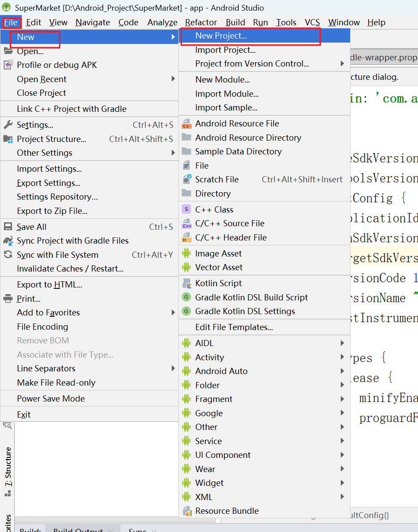The width and height of the screenshot is (418, 532).
Task: Choose Invalidate Caches / Restart...
Action: 90,269
